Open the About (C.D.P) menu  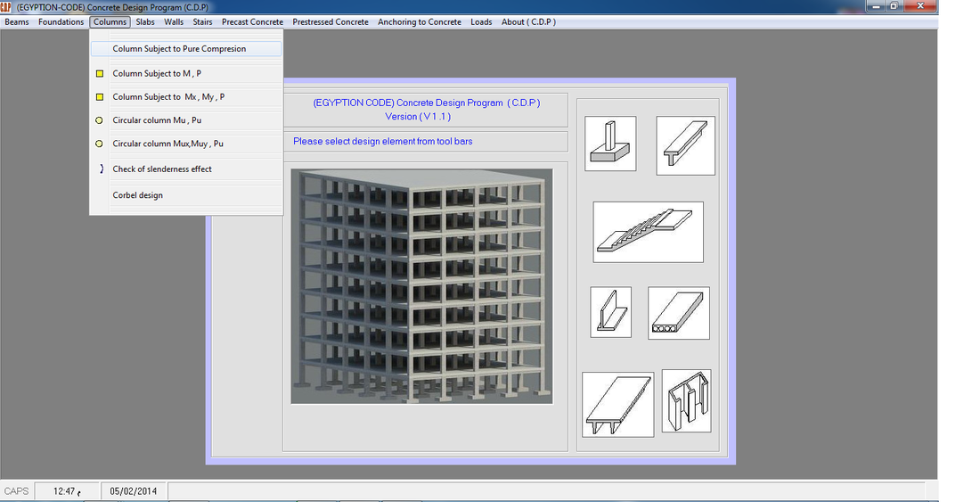[x=528, y=22]
